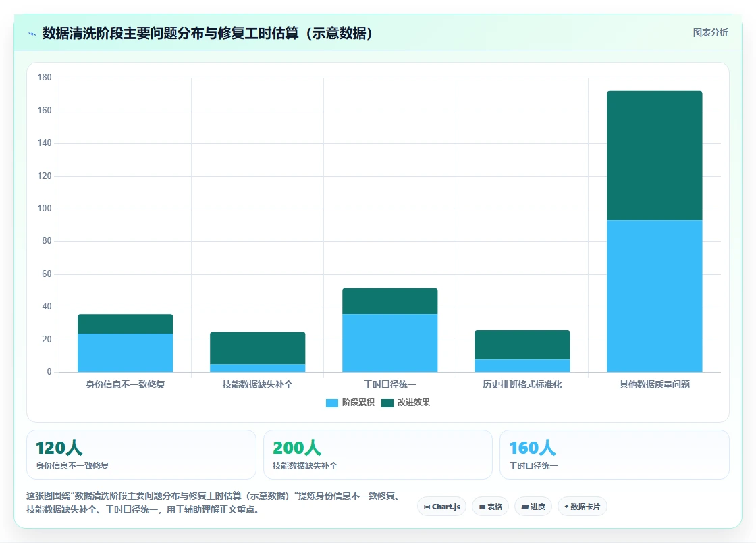The image size is (756, 543).
Task: Select the 进度 tag chip
Action: tap(533, 507)
